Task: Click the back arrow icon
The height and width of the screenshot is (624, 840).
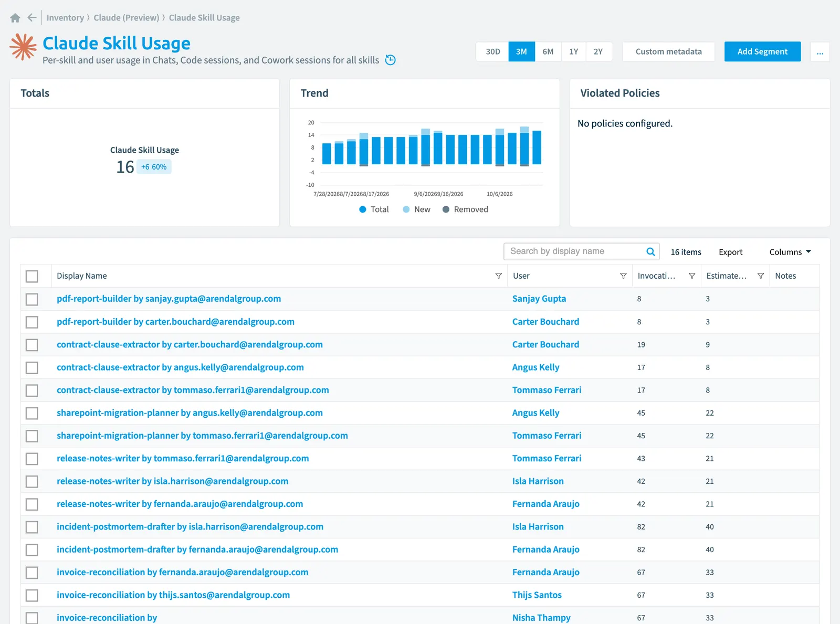Action: coord(32,17)
